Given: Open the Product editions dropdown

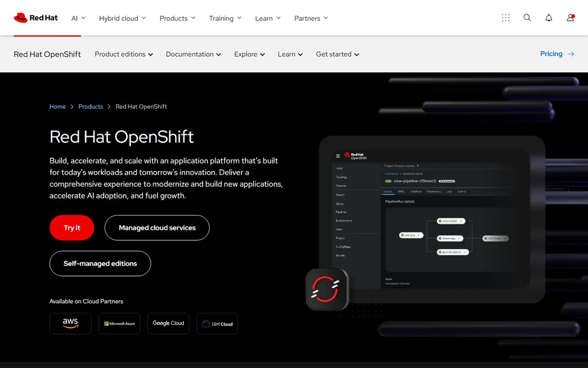Looking at the screenshot, I should (x=124, y=54).
